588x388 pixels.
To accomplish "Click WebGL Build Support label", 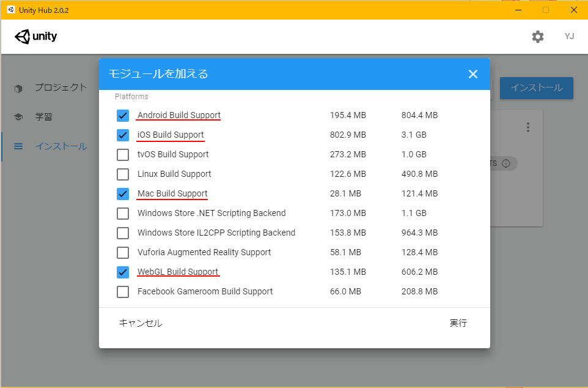I will tap(178, 272).
